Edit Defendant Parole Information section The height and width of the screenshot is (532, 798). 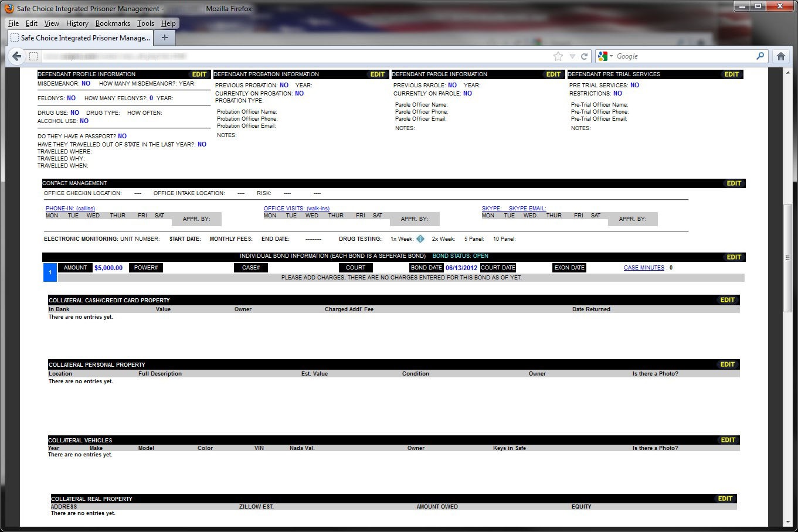tap(553, 74)
